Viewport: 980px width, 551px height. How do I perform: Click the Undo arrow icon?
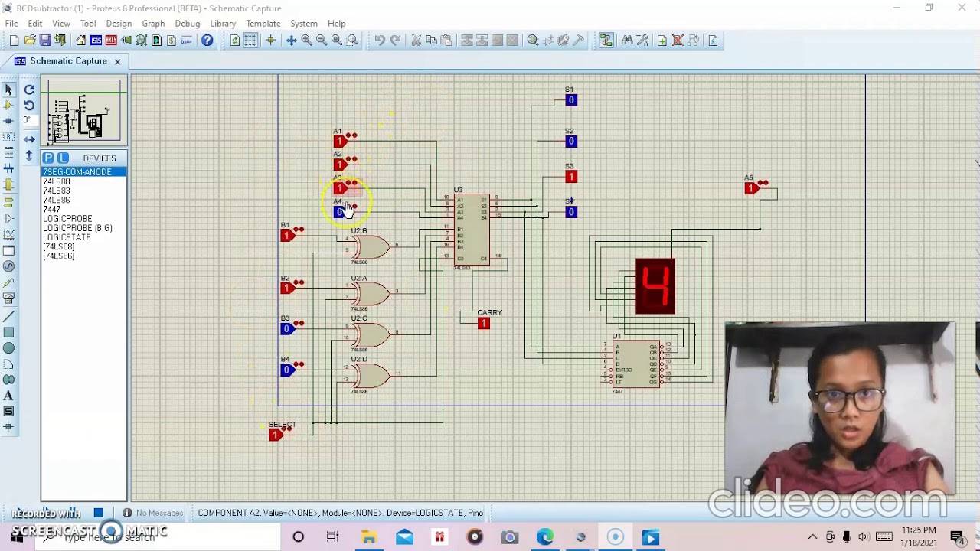(380, 41)
